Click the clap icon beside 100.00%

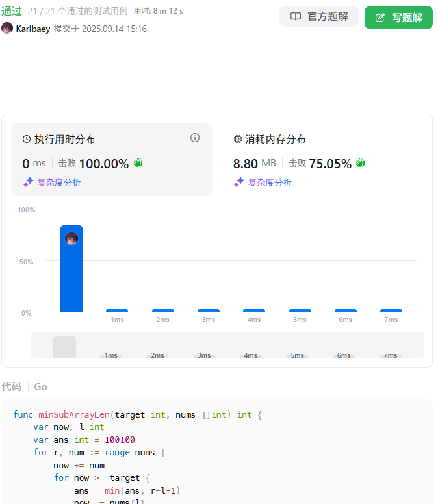pyautogui.click(x=138, y=163)
